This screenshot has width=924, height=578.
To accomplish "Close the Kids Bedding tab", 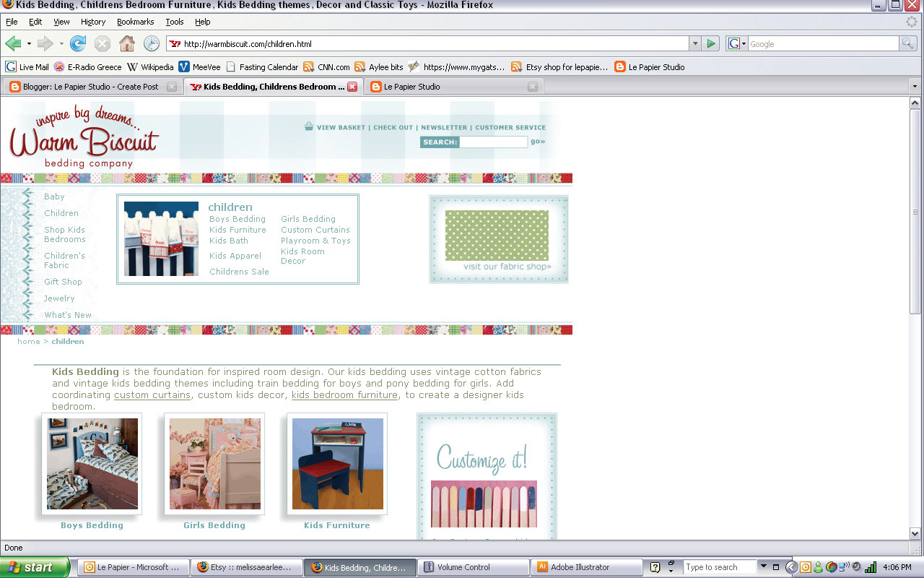I will point(352,87).
